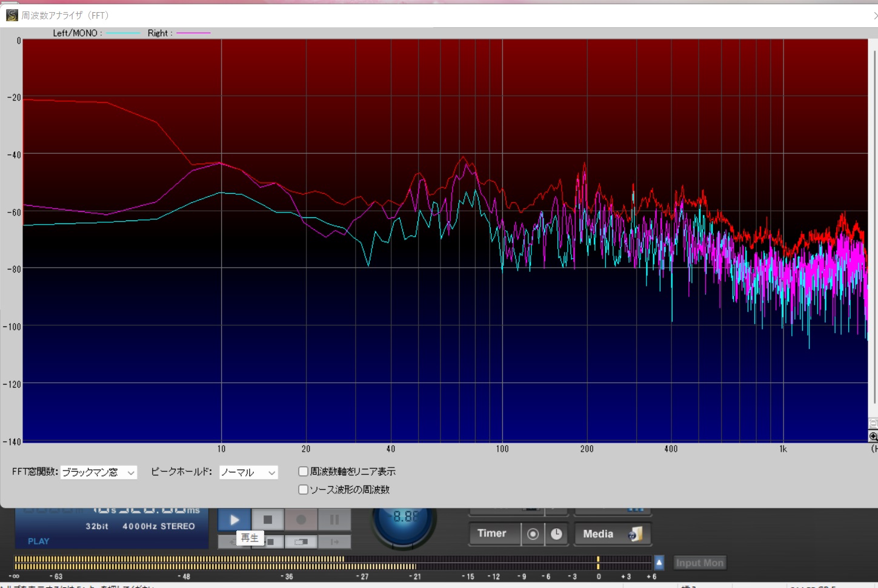Screen dimensions: 878x588
Task: Open the Timer clock icon
Action: click(x=556, y=534)
